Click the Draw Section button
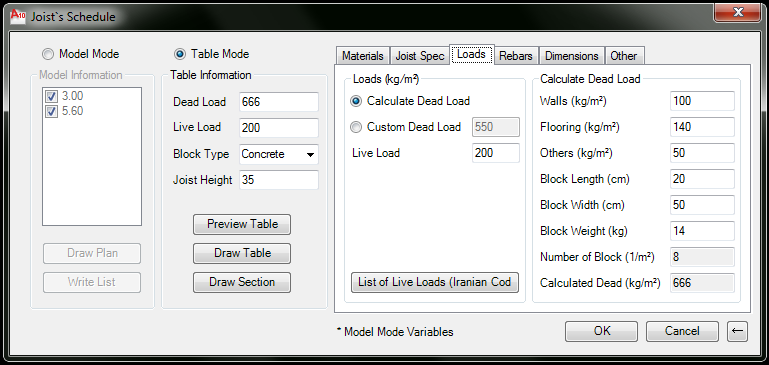 [x=242, y=282]
